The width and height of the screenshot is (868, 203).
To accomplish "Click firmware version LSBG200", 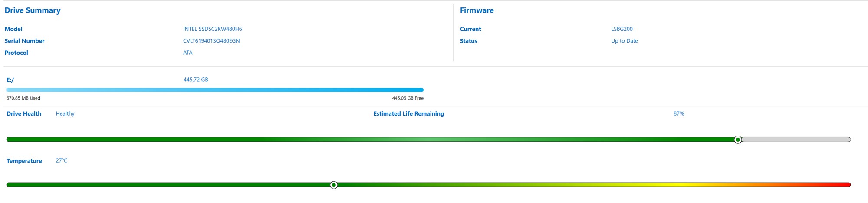I will click(621, 29).
